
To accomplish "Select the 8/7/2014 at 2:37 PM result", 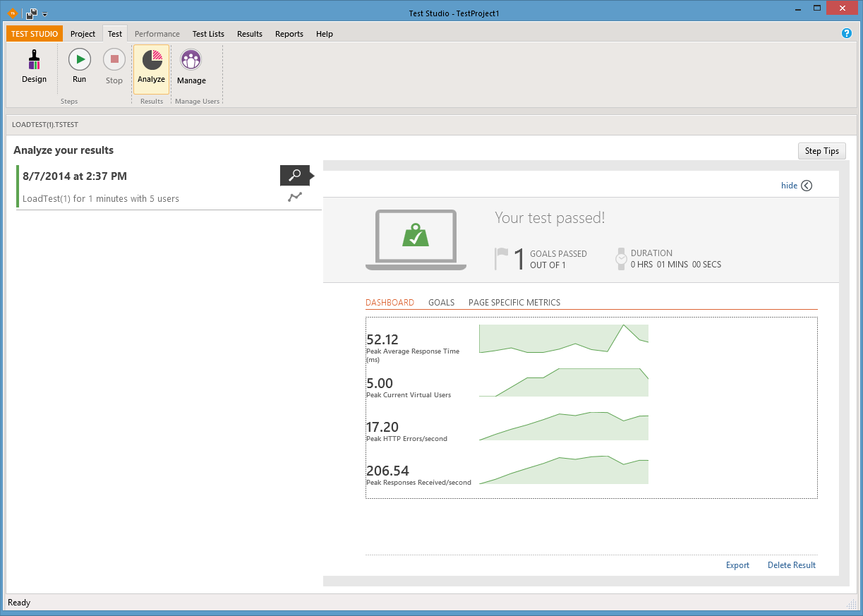I will click(169, 187).
